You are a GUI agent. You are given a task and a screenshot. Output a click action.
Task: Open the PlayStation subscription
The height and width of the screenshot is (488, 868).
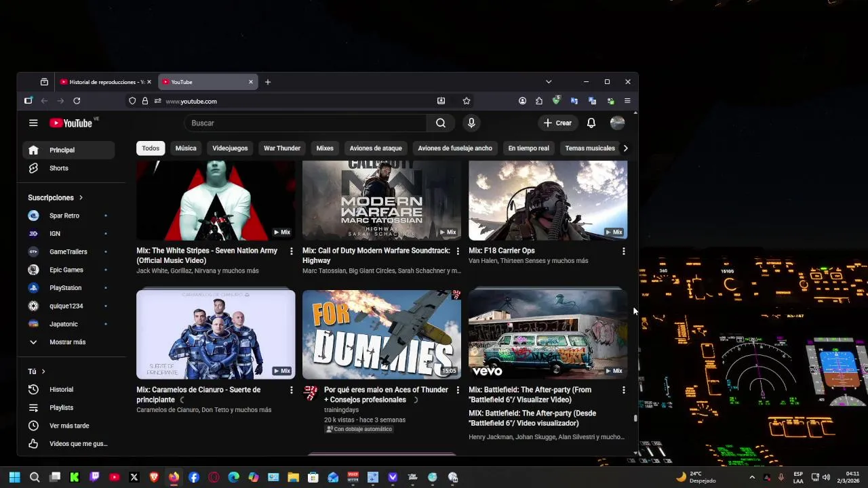click(68, 288)
